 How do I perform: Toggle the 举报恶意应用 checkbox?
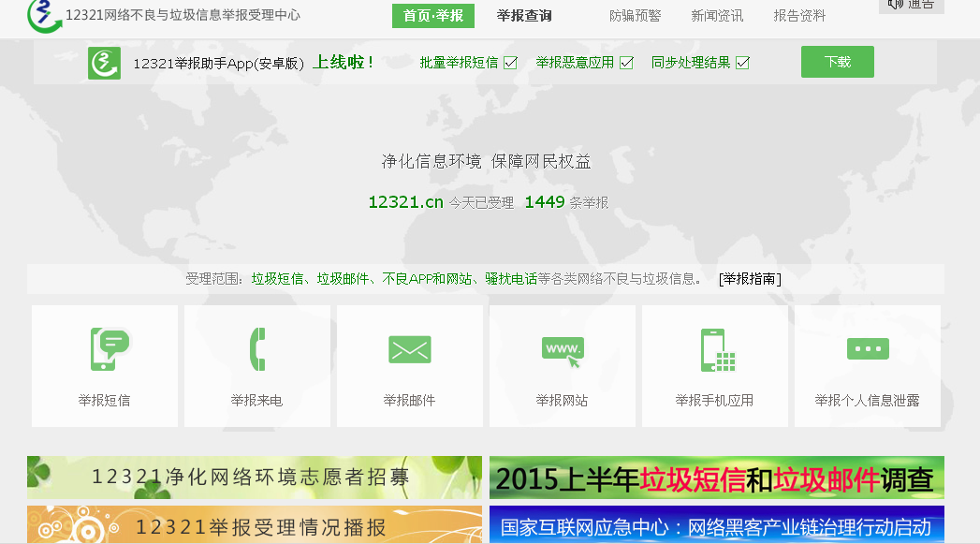click(626, 63)
